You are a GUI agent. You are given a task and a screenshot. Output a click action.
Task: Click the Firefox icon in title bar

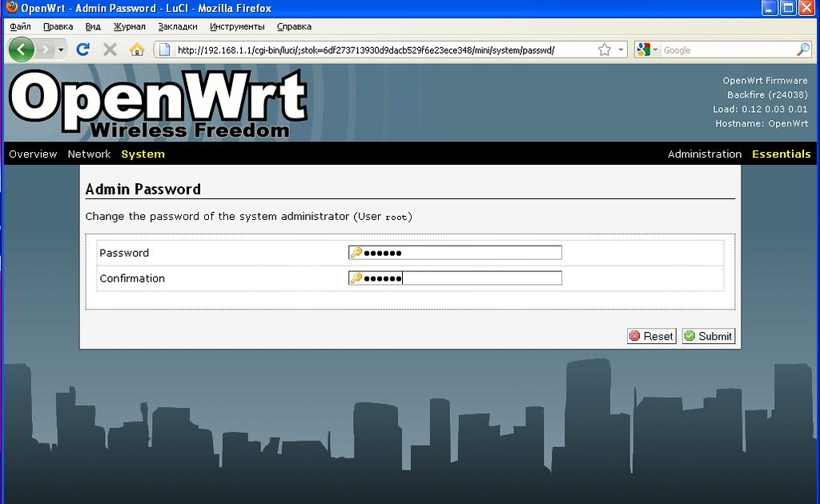coord(11,7)
